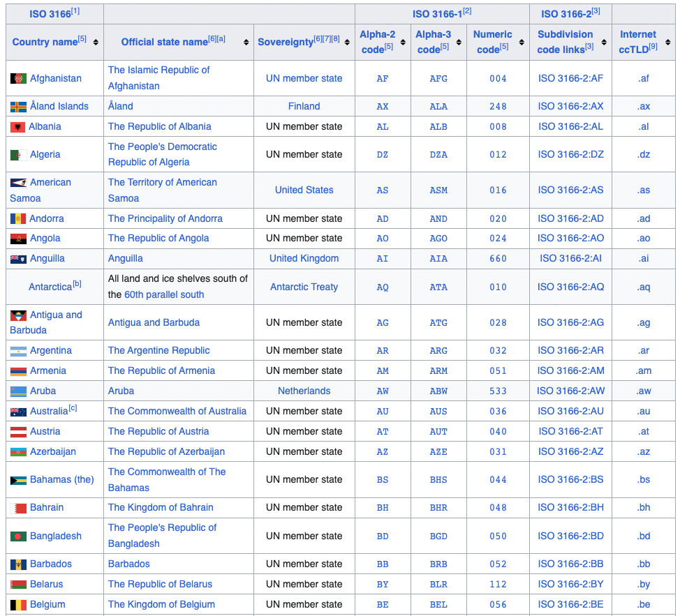Click footnote [c] next to Australia
The image size is (687, 616).
coord(73,409)
